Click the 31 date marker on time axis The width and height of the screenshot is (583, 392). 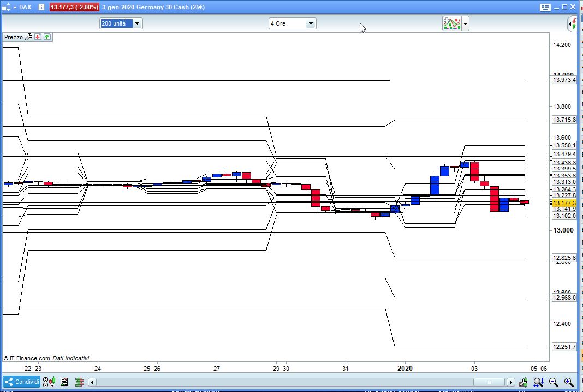pos(346,369)
